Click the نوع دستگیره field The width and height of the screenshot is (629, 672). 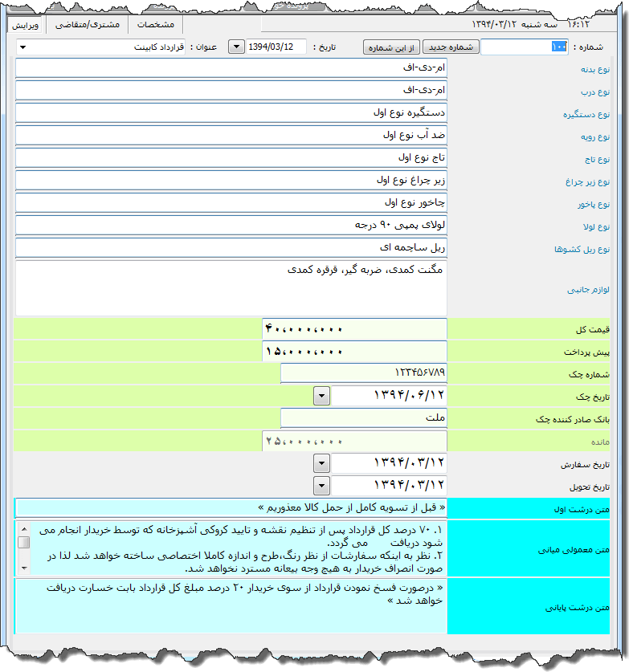click(231, 112)
